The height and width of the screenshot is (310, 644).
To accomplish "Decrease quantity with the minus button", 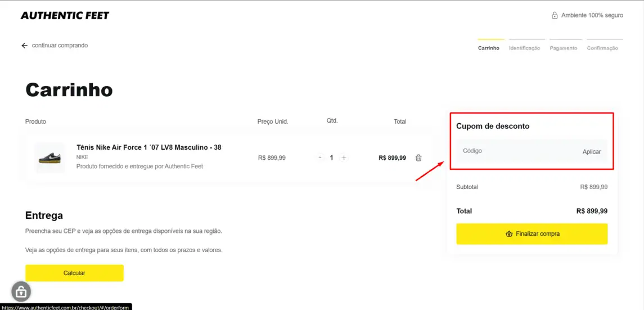I will tap(320, 158).
